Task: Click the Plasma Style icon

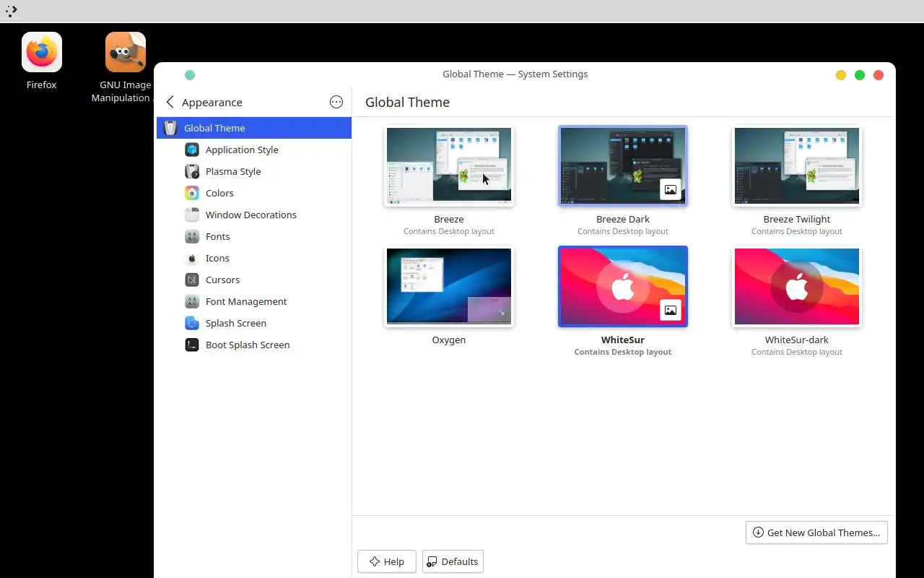Action: tap(192, 171)
